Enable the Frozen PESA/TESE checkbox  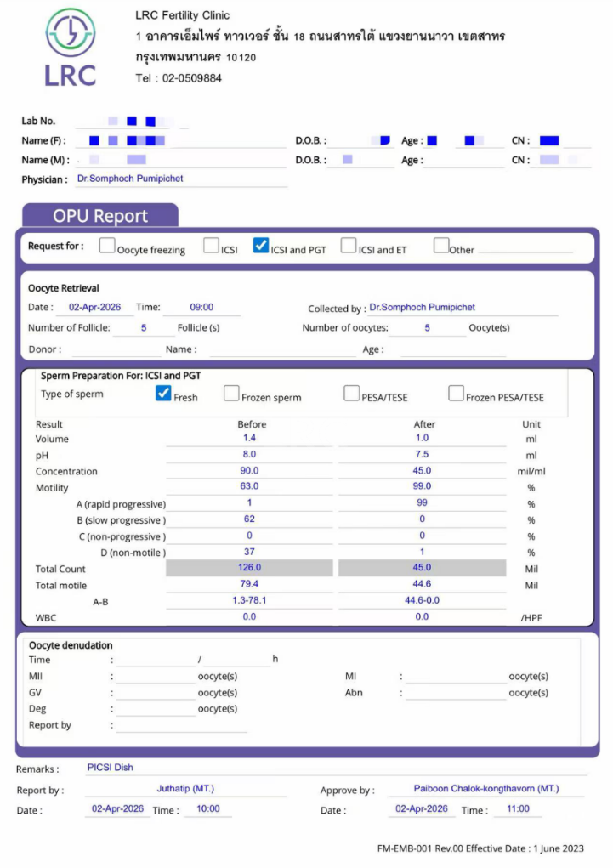click(456, 393)
